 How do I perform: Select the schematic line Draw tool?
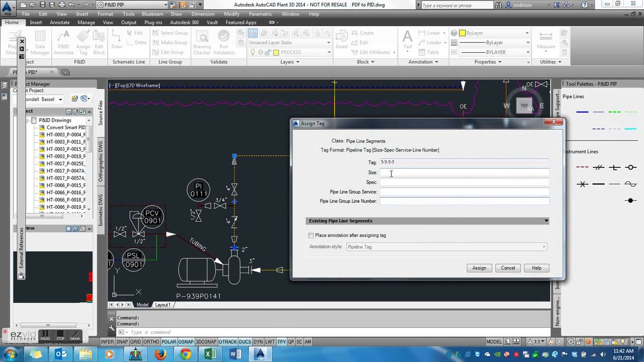(x=117, y=40)
